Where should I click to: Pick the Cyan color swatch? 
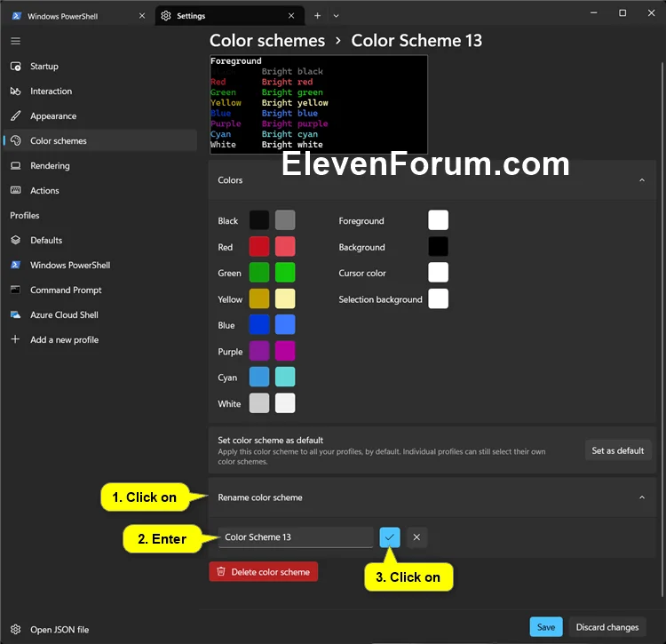tap(259, 377)
